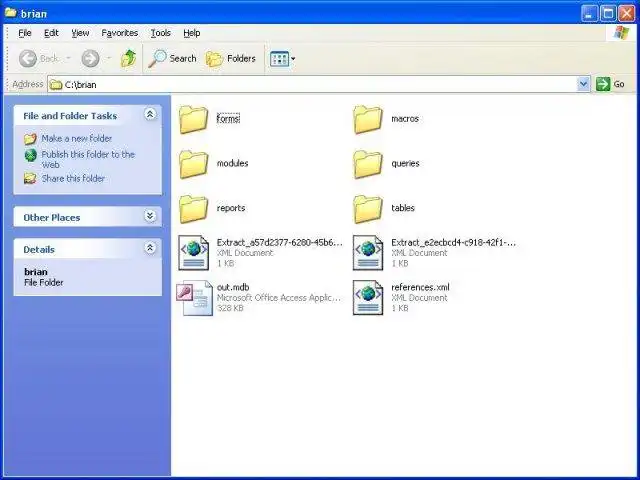
Task: Click the Forward navigation arrow icon
Action: (90, 59)
